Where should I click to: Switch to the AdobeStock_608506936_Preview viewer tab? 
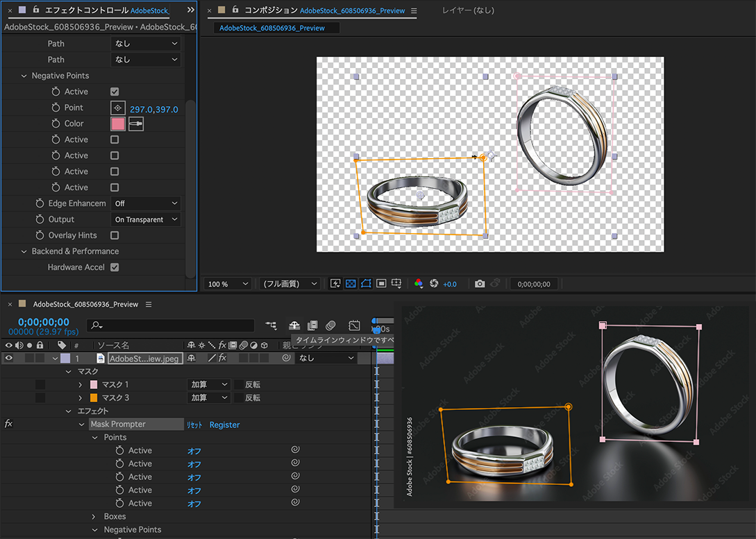[277, 28]
